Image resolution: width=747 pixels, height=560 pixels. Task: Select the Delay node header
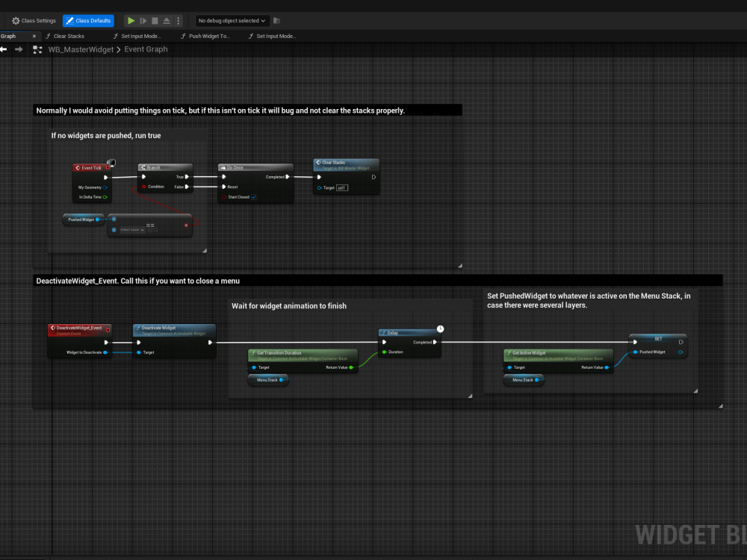[x=409, y=332]
